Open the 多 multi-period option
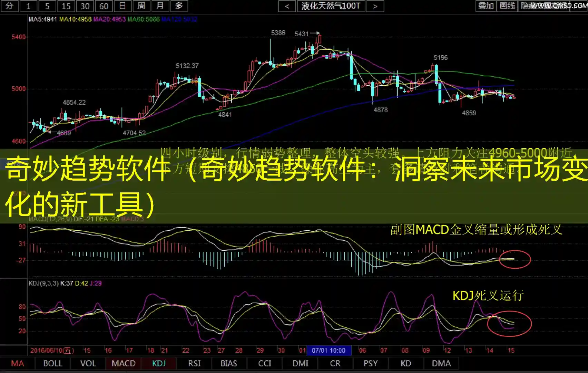The height and width of the screenshot is (373, 588). point(179,6)
